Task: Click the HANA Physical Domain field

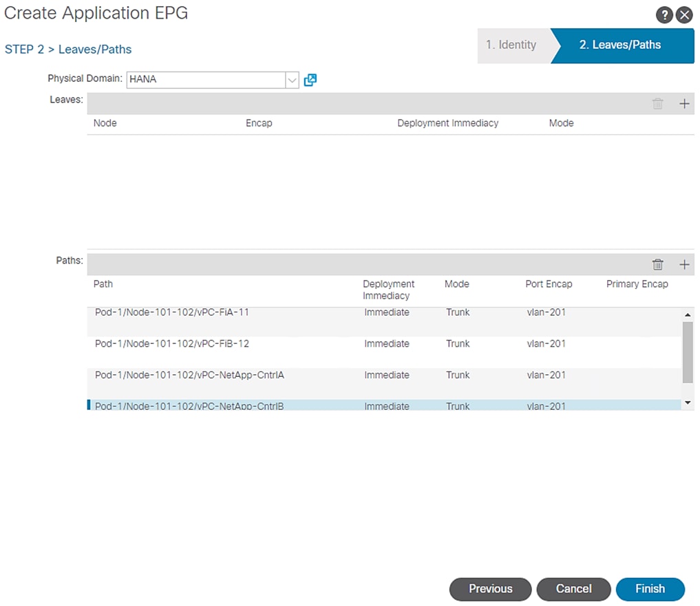Action: click(206, 80)
